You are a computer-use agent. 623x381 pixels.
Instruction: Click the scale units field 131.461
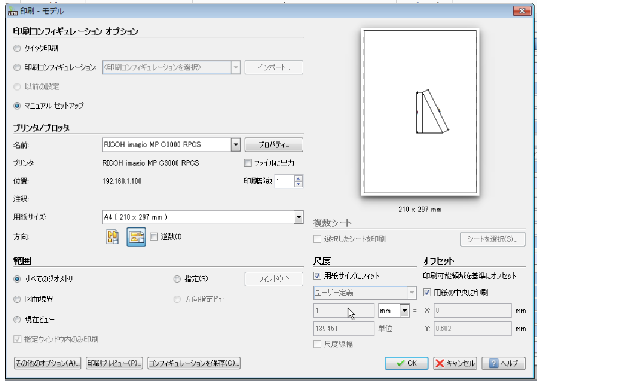point(344,329)
